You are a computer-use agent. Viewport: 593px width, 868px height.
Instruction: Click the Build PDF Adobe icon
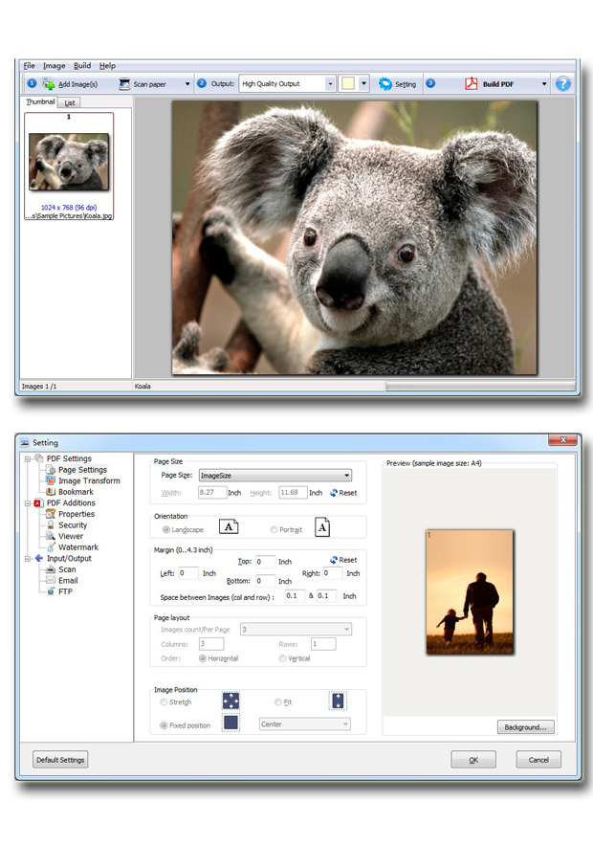tap(471, 83)
